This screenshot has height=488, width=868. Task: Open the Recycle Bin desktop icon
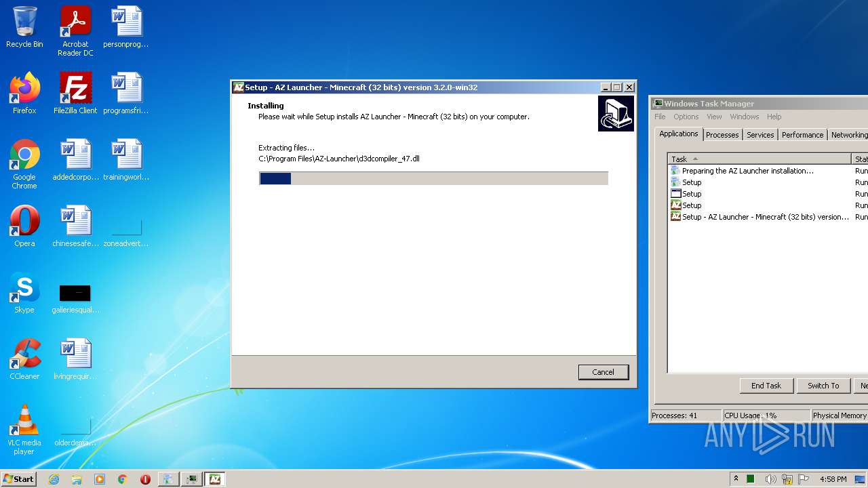(24, 28)
